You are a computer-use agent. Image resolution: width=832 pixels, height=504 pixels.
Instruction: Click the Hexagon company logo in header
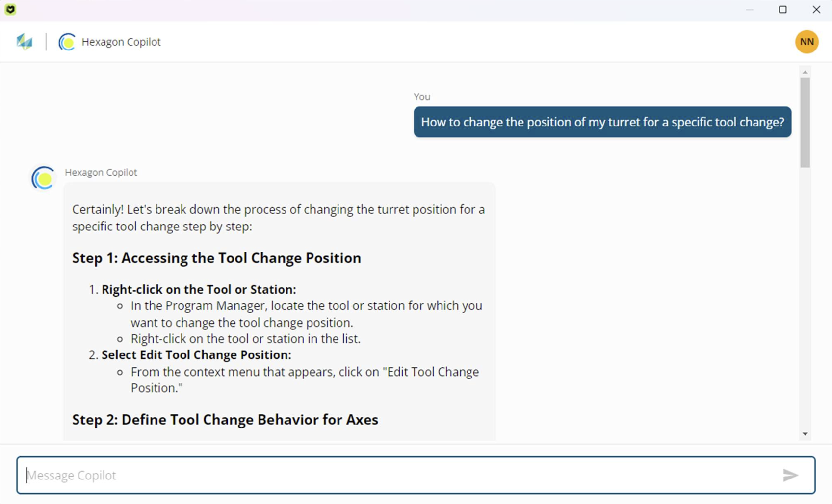(x=24, y=42)
